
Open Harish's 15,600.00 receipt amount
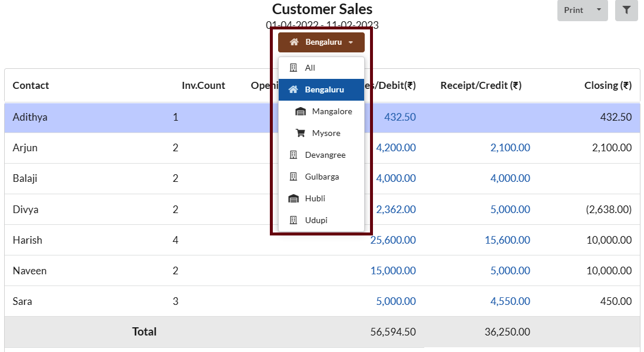pos(507,240)
